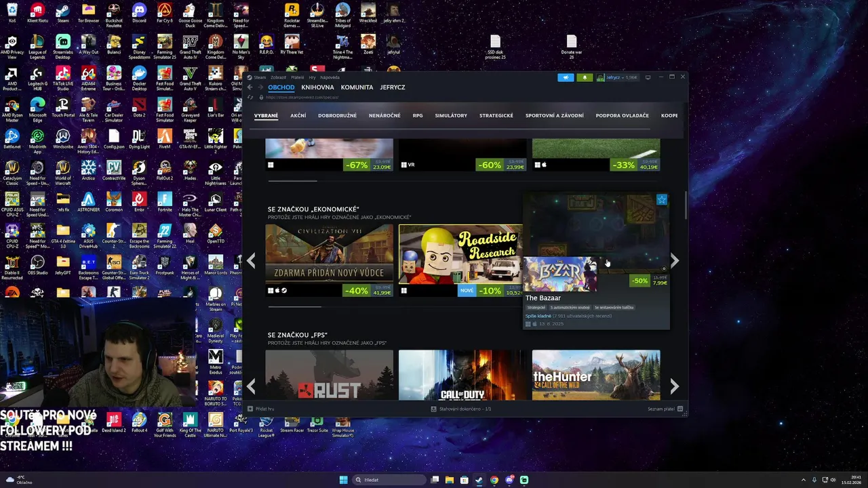Image resolution: width=868 pixels, height=488 pixels.
Task: Launch OBS Studio desktop shortcut
Action: [x=37, y=265]
